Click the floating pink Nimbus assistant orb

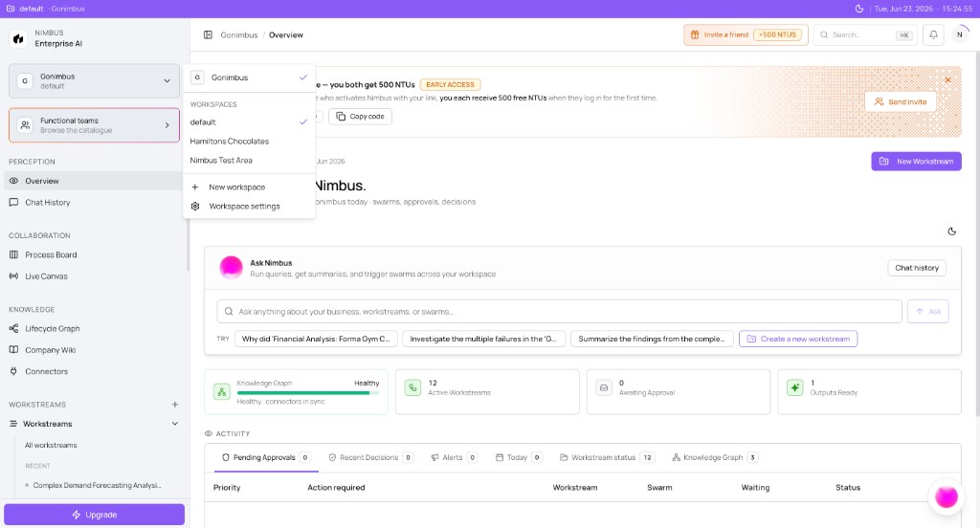947,496
